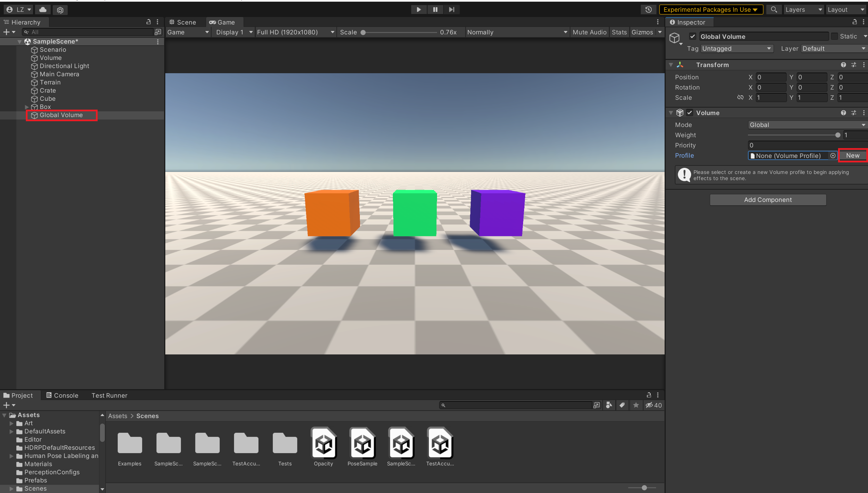The image size is (868, 493).
Task: Open the Mode Global dropdown
Action: pos(806,125)
